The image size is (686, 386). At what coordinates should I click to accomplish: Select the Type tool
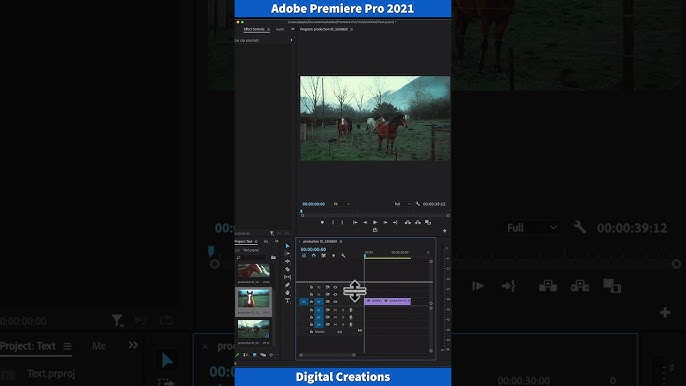tap(287, 301)
